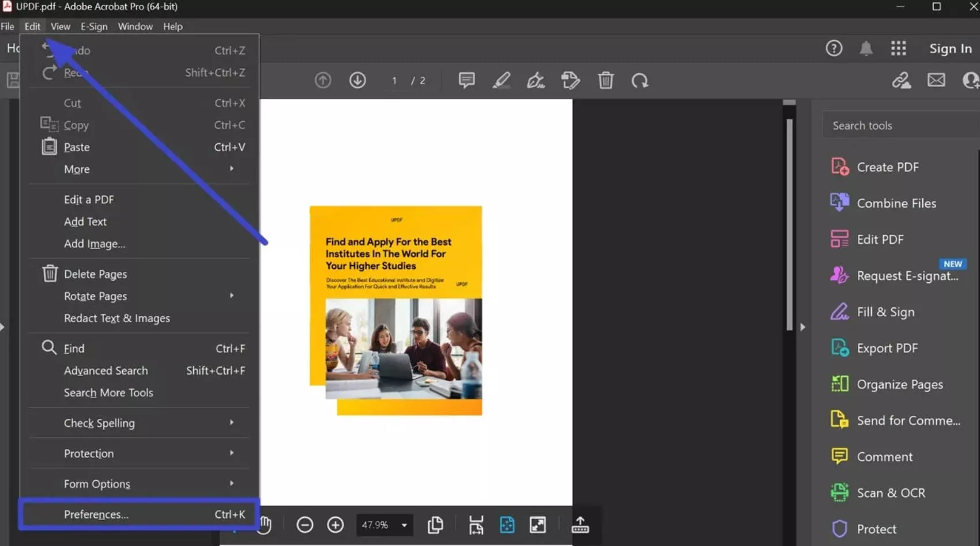This screenshot has height=546, width=980.
Task: Open the notifications bell
Action: coord(866,48)
